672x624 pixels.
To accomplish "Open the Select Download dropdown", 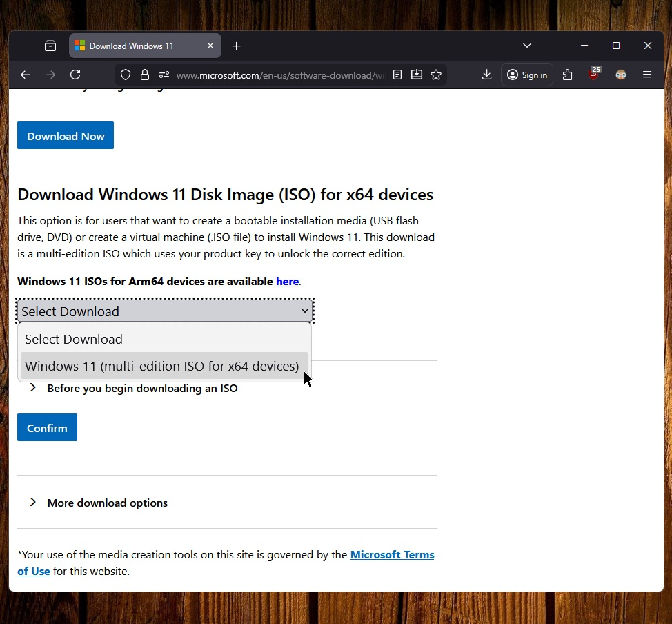I will [165, 311].
